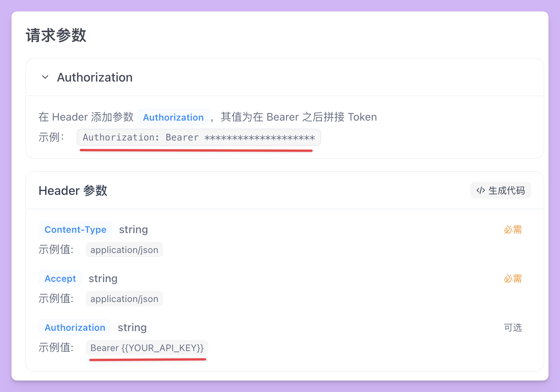Select Accept example value application/json
560x392 pixels.
click(x=124, y=299)
